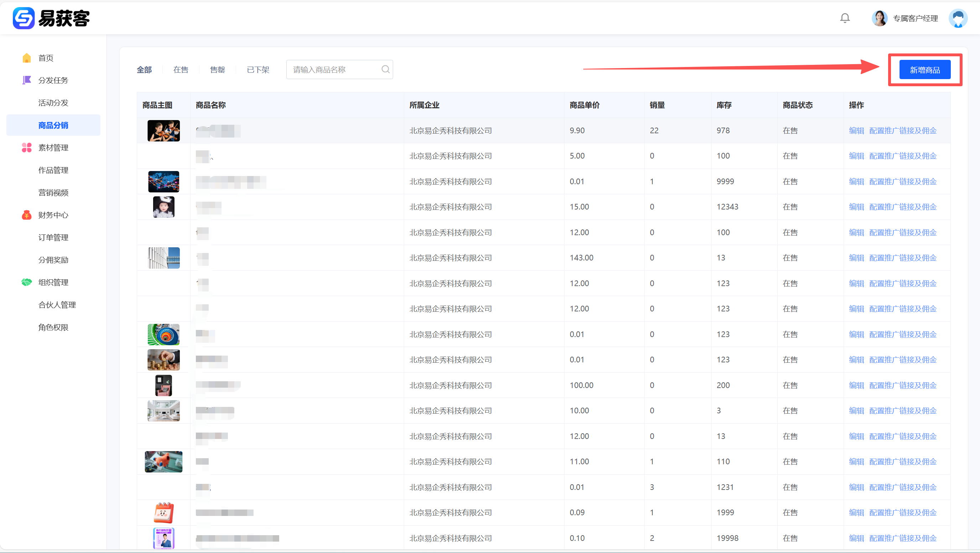Open 订单管理 in the sidebar
980x553 pixels.
(53, 238)
